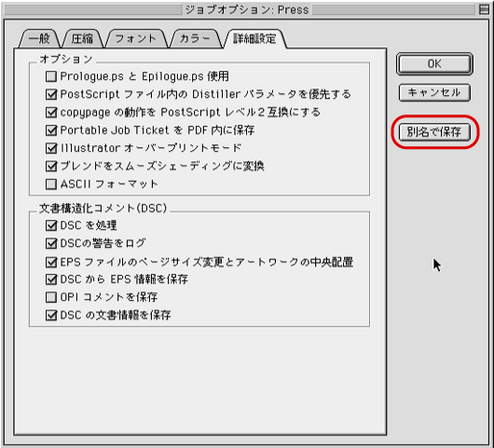Uncheck DSC の文書情報を保存
Screen dimensions: 494x448
[x=51, y=315]
